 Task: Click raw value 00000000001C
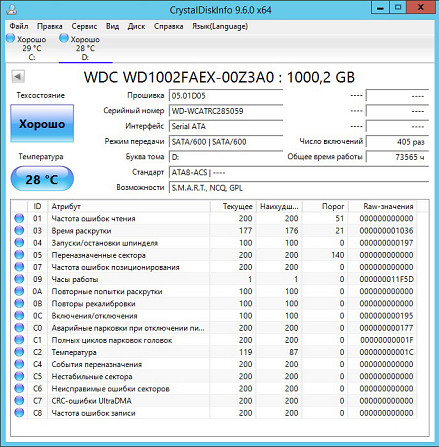[x=386, y=352]
